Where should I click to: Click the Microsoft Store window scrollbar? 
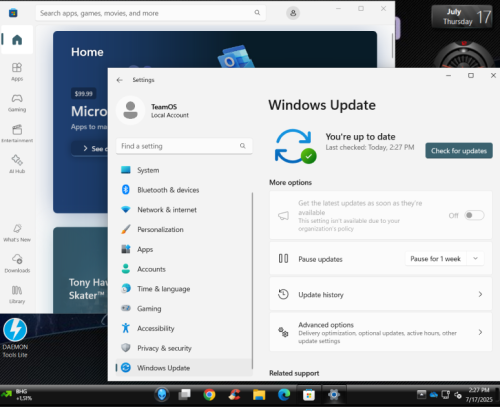click(x=392, y=45)
